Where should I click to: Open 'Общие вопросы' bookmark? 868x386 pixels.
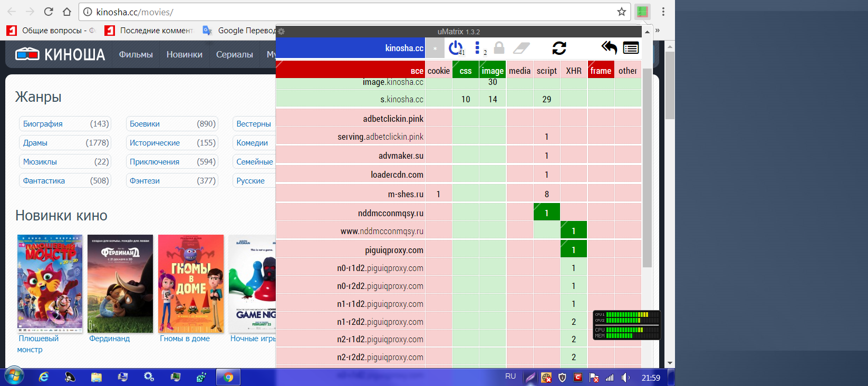51,31
